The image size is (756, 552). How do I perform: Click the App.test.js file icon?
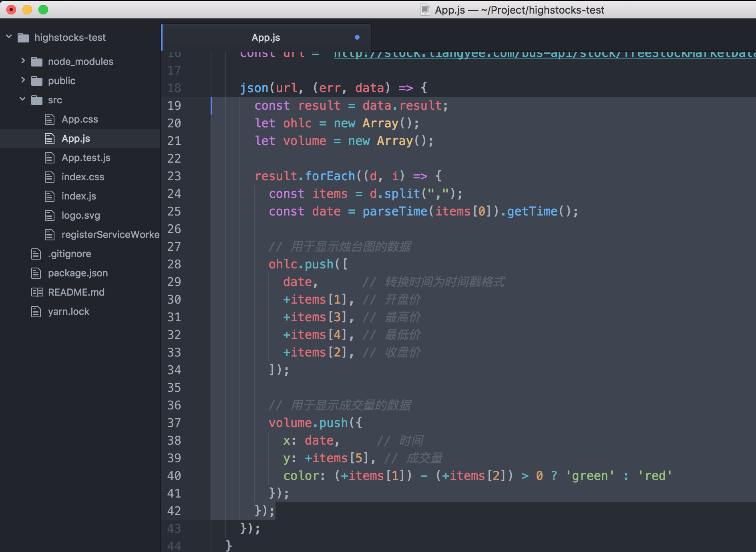[x=50, y=158]
